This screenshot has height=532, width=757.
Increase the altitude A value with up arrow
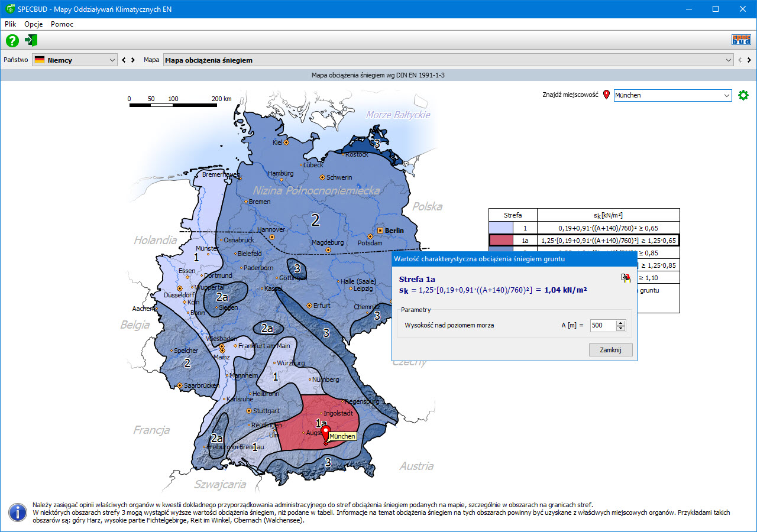point(620,323)
